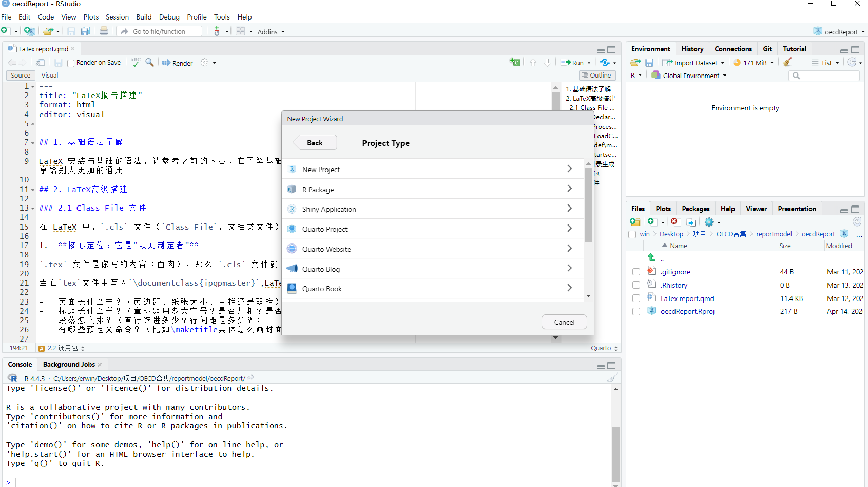Click the clear environment broom icon
This screenshot has width=868, height=487.
(x=787, y=62)
